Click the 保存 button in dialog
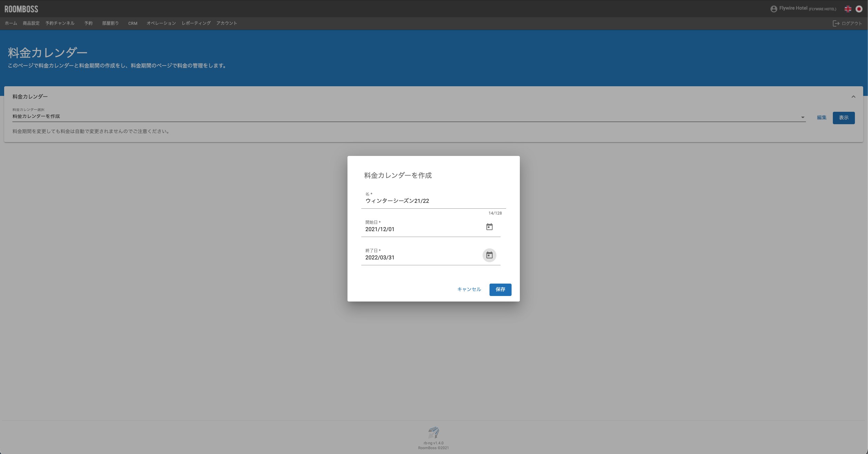The height and width of the screenshot is (454, 868). pos(500,289)
